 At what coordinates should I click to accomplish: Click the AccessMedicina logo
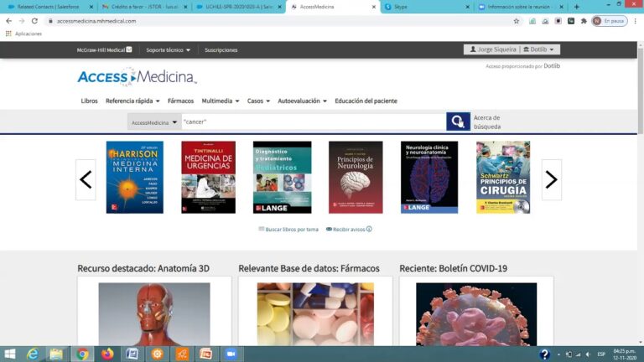pos(137,77)
